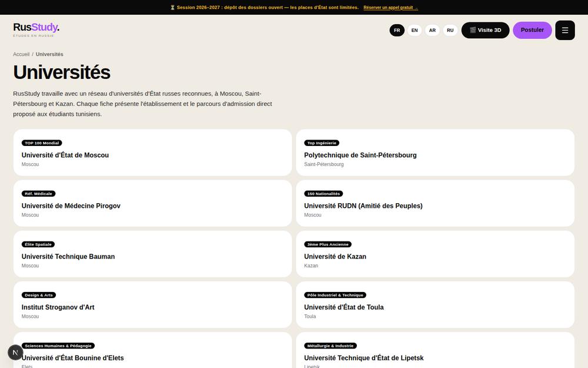Open the Université d'État de Moscou card
The height and width of the screenshot is (368, 588).
(x=153, y=152)
